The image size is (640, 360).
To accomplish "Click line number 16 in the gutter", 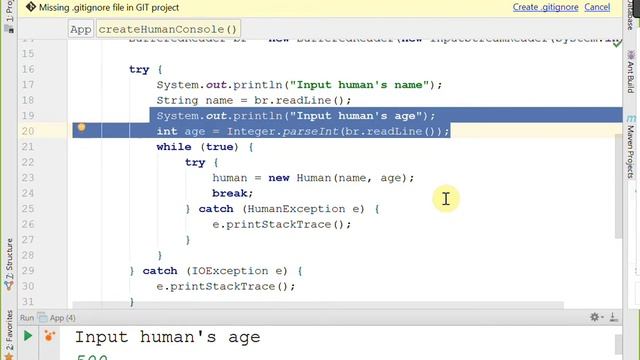I will 28,69.
